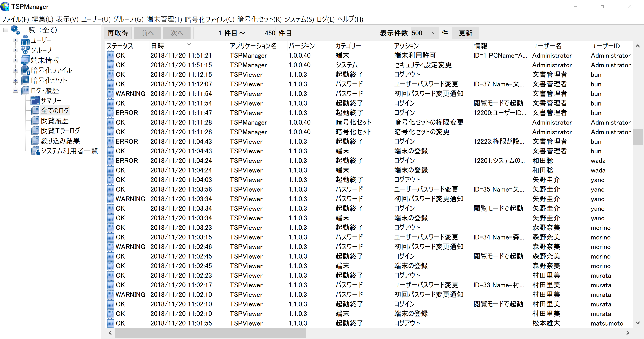Click the 暗号化ファイル locked file icon

tap(25, 70)
